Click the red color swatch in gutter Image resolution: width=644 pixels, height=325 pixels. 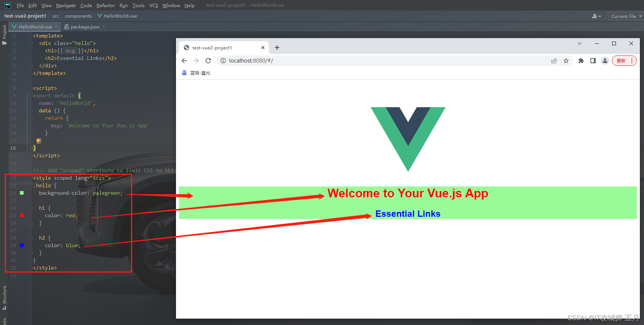[22, 215]
